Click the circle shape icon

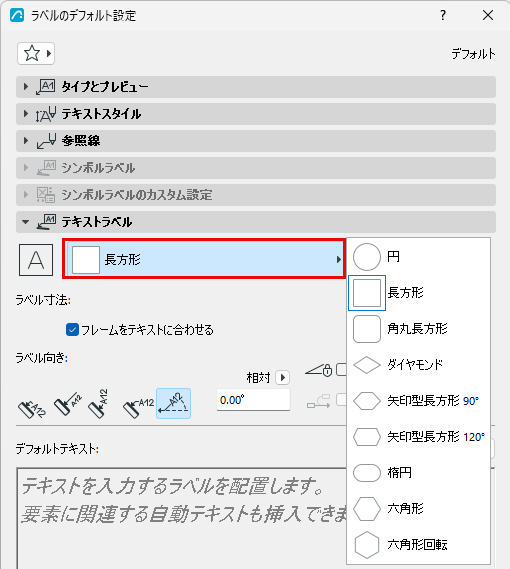pyautogui.click(x=367, y=257)
